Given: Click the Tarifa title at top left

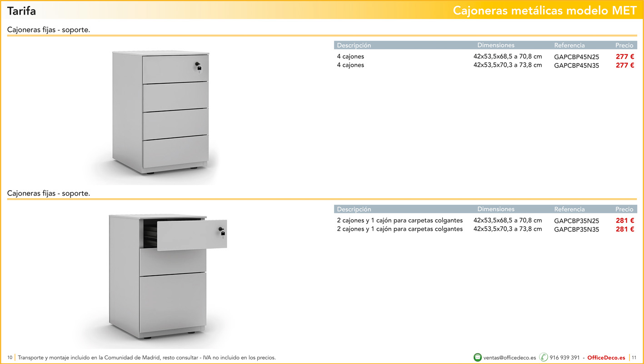Looking at the screenshot, I should click(x=21, y=11).
